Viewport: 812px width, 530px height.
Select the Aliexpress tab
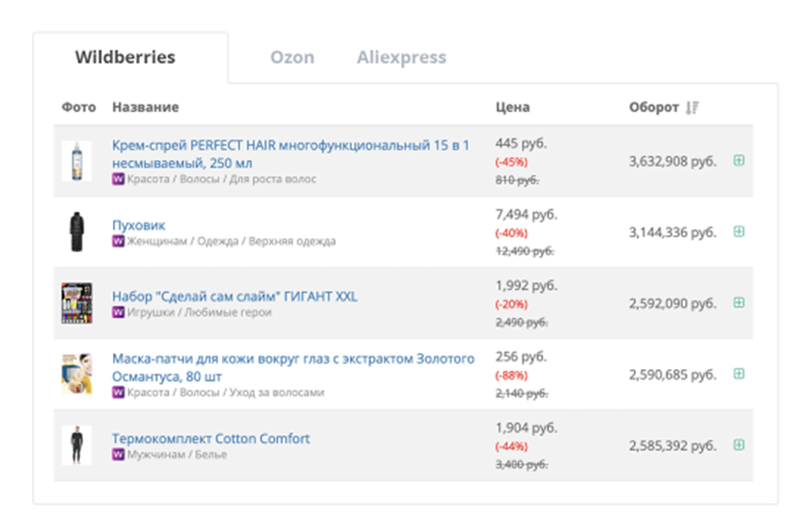point(402,57)
